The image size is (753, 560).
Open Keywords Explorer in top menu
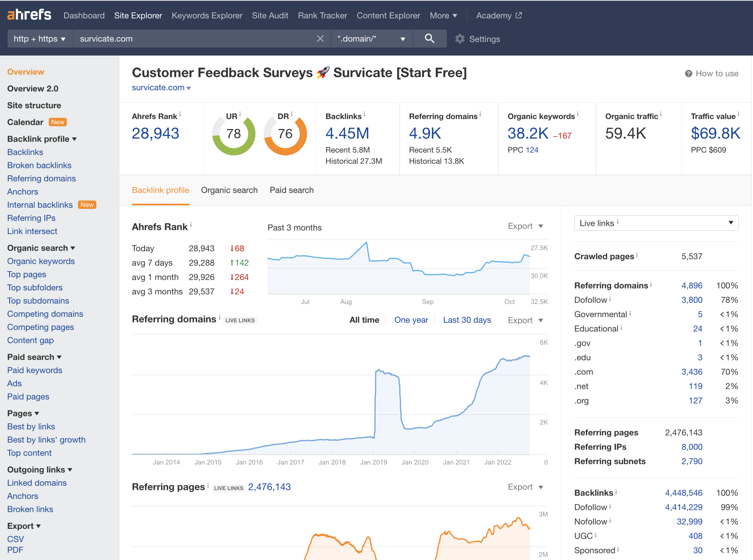[207, 16]
